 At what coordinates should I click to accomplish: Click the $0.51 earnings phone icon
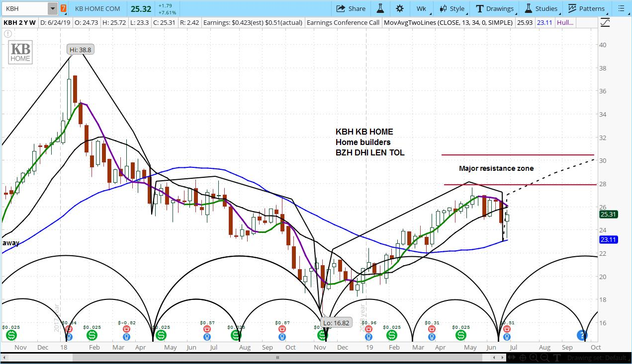point(507,329)
